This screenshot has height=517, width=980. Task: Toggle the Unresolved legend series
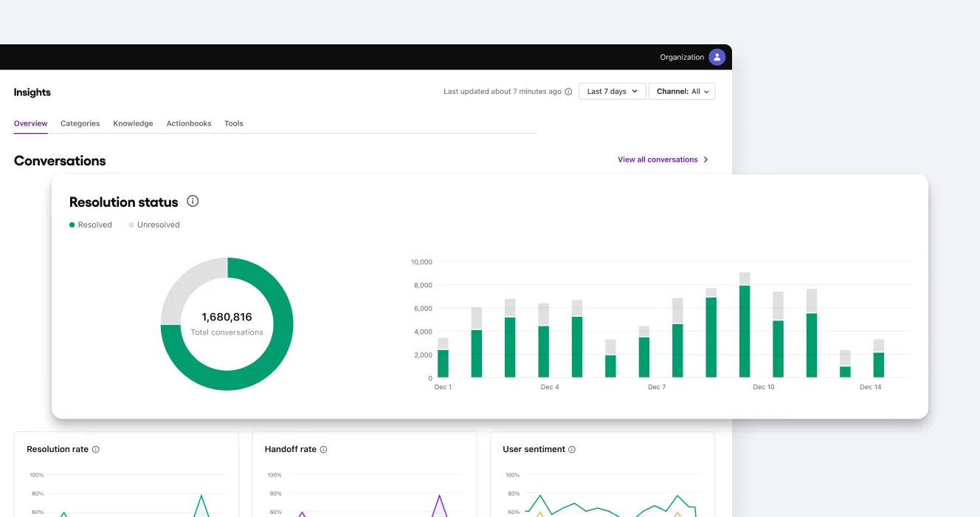coord(154,225)
